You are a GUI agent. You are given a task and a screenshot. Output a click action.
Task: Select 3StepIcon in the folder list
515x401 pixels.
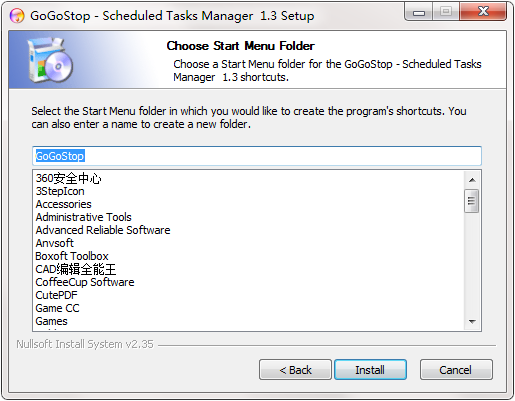click(60, 191)
